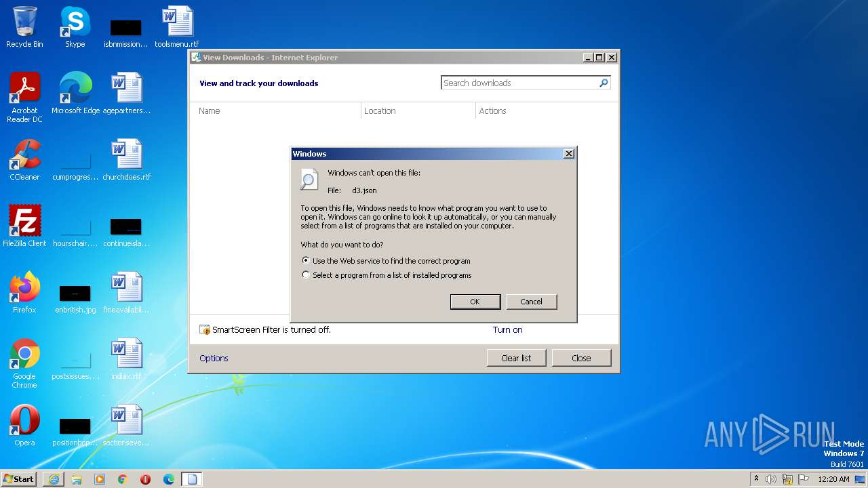This screenshot has height=488, width=868.
Task: Click the Actions column header
Action: tap(546, 110)
